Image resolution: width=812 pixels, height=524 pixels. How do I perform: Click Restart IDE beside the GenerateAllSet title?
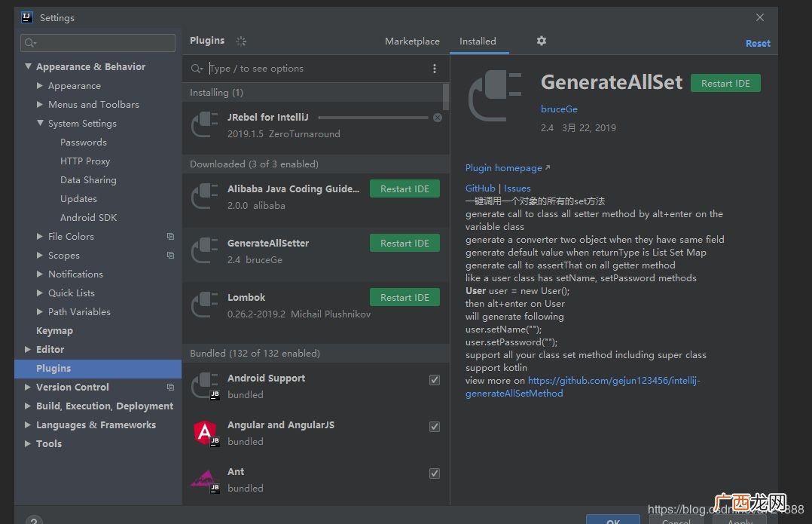click(725, 84)
